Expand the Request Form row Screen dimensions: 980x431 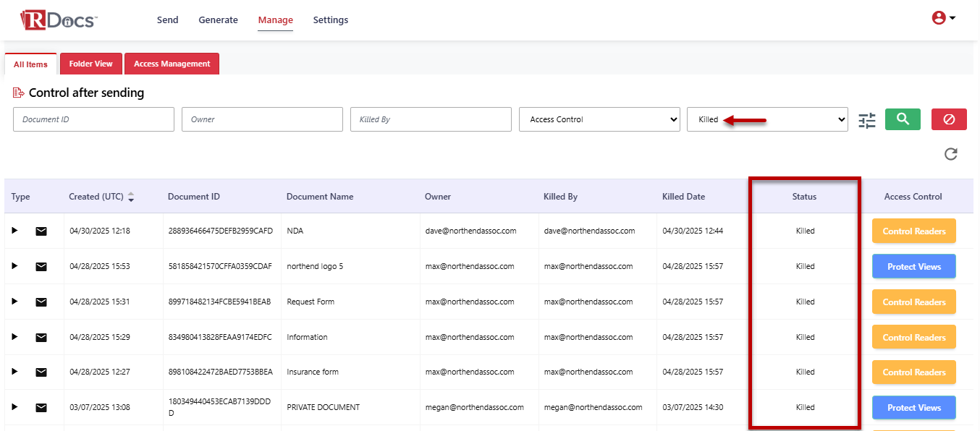click(x=14, y=302)
